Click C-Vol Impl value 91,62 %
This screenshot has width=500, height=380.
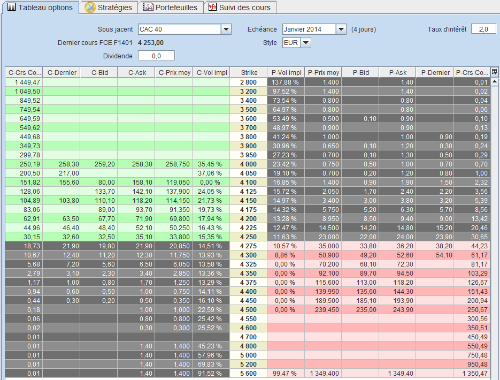211,373
